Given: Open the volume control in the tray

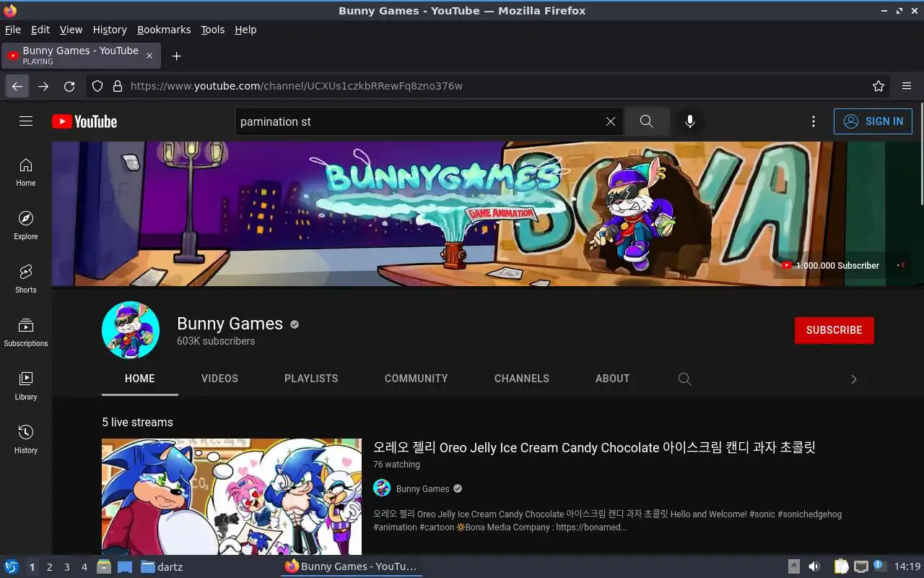Looking at the screenshot, I should tap(814, 566).
